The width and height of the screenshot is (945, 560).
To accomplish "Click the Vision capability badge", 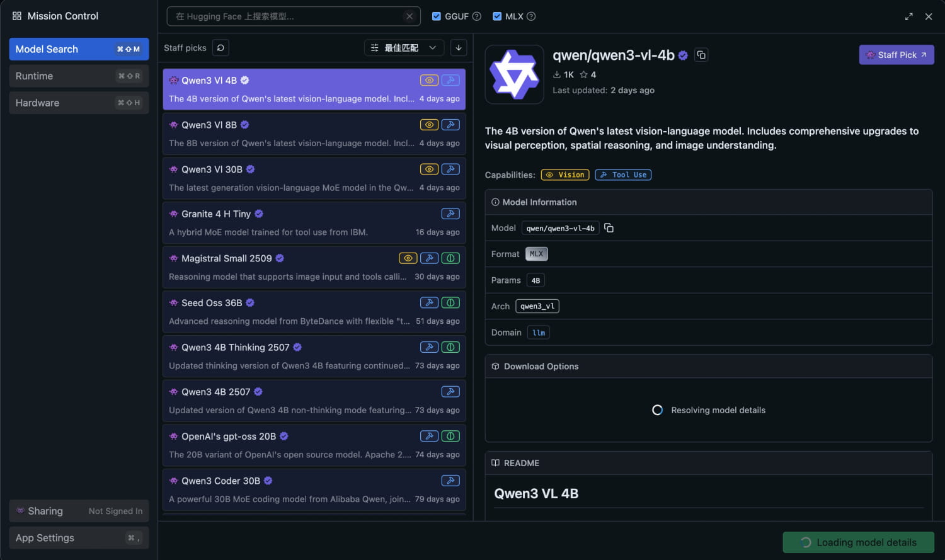I will (565, 175).
